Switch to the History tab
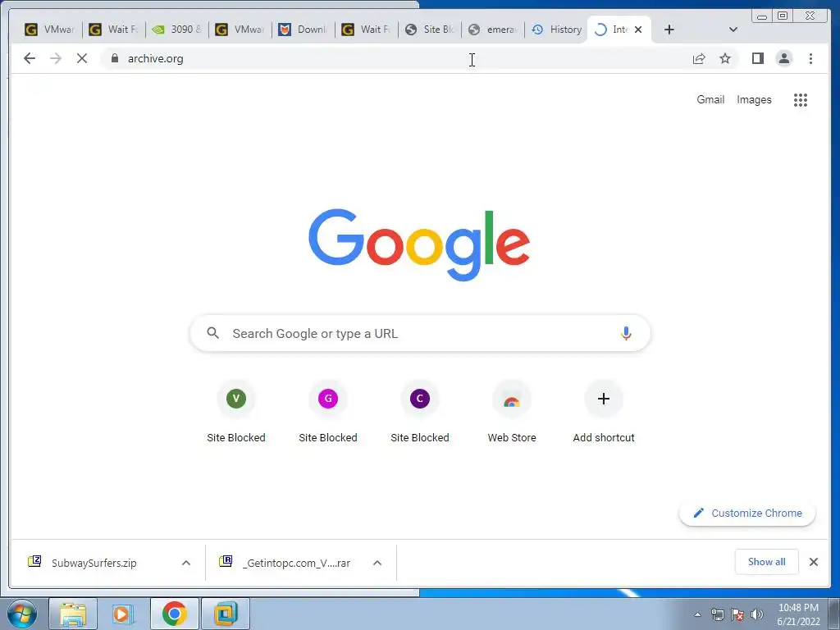This screenshot has width=840, height=630. (557, 30)
